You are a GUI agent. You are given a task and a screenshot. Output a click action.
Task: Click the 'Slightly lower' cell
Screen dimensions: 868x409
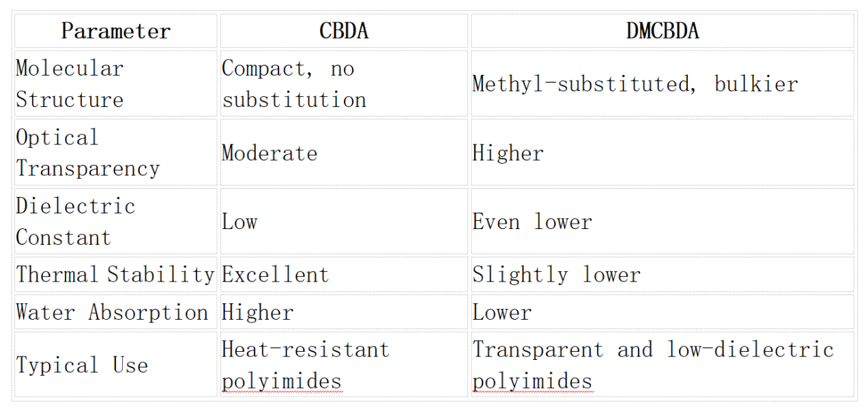tap(662, 274)
